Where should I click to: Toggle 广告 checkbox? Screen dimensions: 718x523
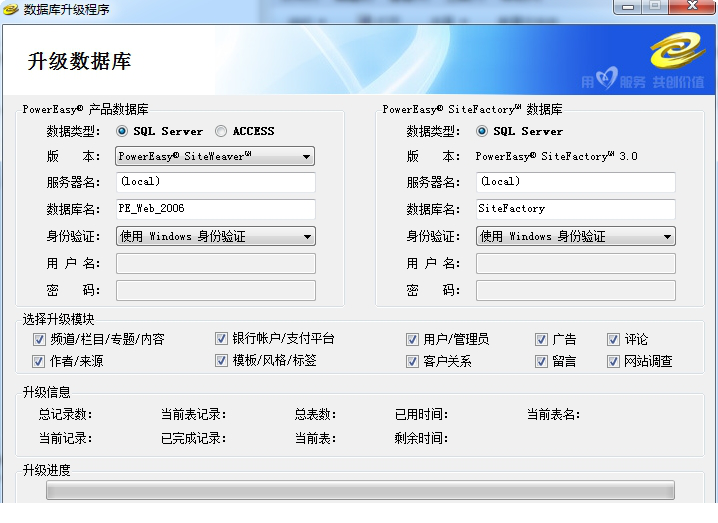click(x=541, y=339)
